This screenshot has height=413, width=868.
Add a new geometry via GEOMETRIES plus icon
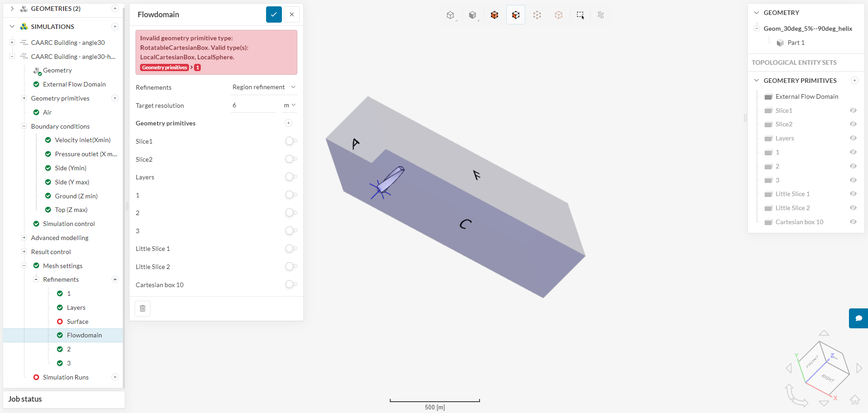(115, 9)
